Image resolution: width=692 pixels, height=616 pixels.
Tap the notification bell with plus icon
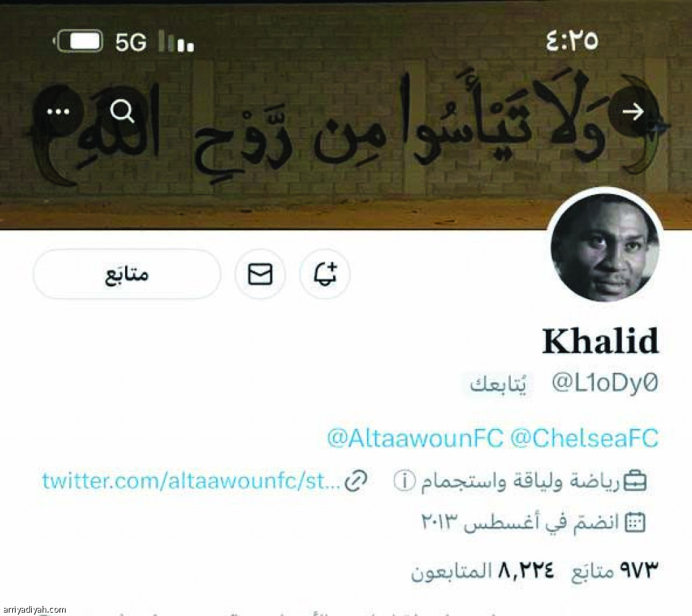pos(325,274)
